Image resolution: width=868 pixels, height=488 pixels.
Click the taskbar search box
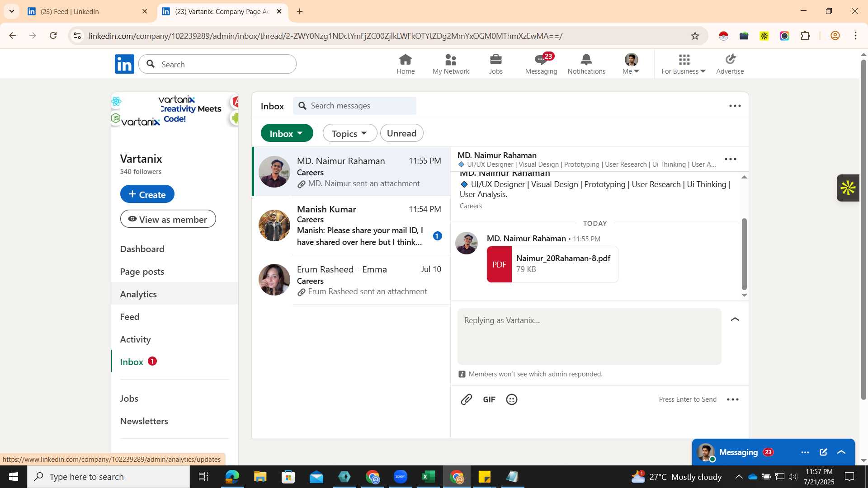point(108,477)
